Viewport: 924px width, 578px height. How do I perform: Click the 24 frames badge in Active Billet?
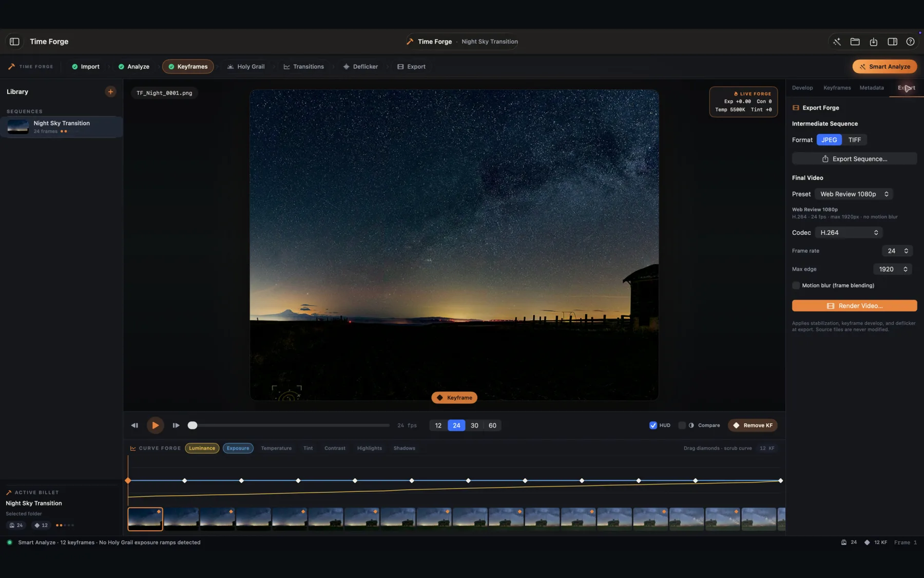[16, 526]
